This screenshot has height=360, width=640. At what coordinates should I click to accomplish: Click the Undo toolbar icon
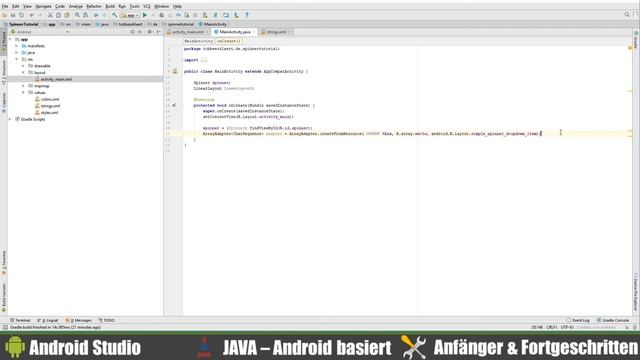click(31, 15)
